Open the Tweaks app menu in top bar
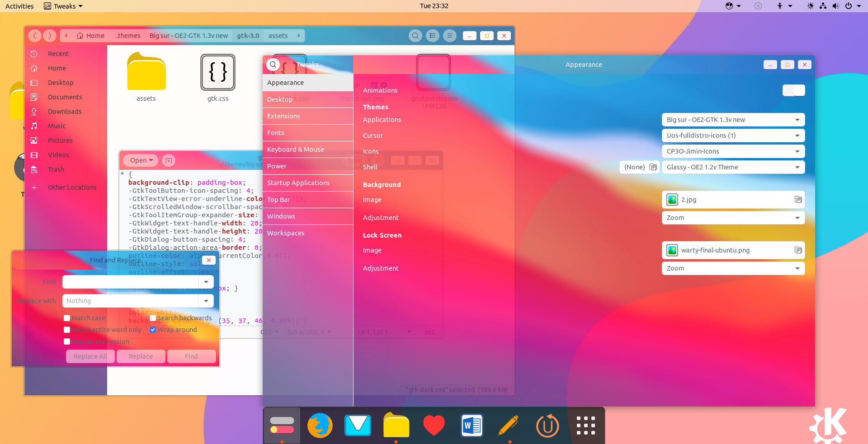 63,6
